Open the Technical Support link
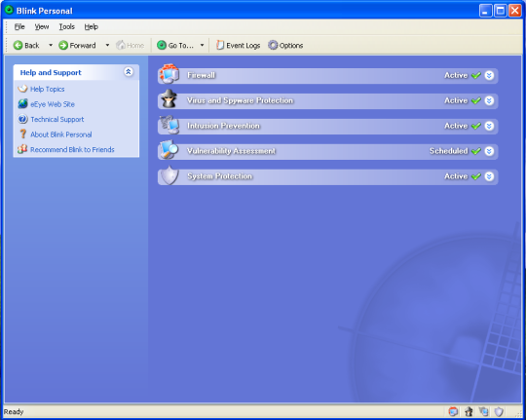The image size is (526, 420). click(57, 119)
